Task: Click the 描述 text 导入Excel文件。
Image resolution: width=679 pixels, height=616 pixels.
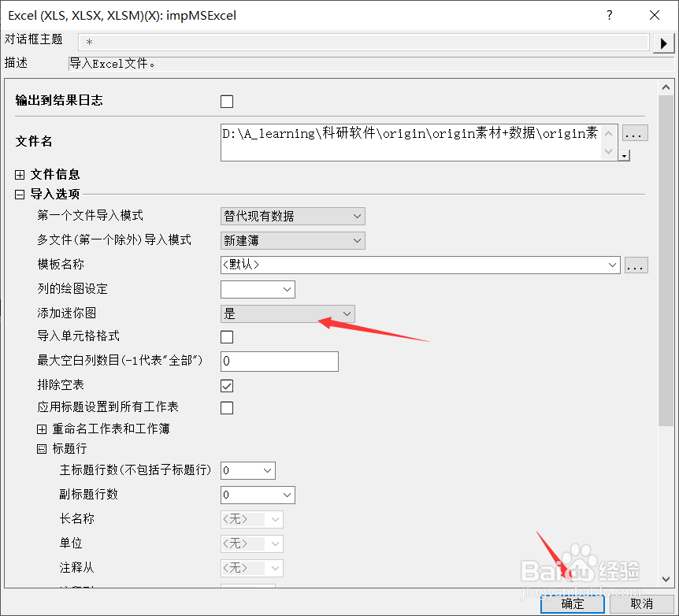Action: [x=113, y=64]
